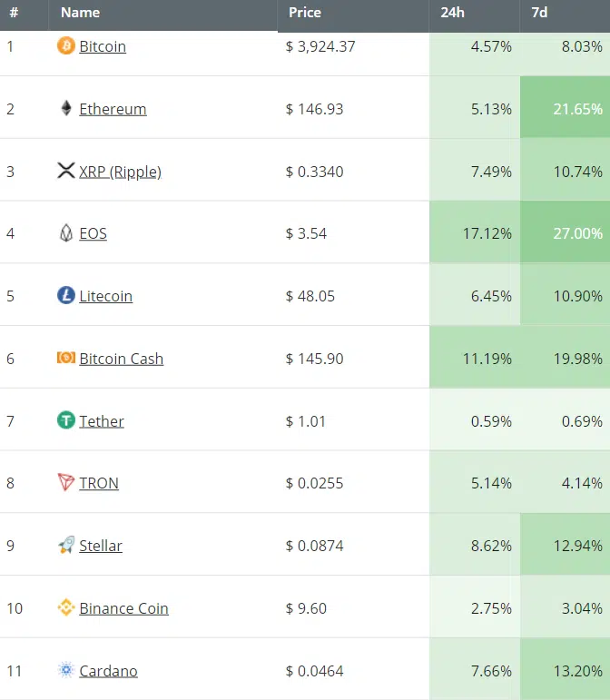The width and height of the screenshot is (610, 700).
Task: Sort the table by Price column header
Action: [305, 13]
